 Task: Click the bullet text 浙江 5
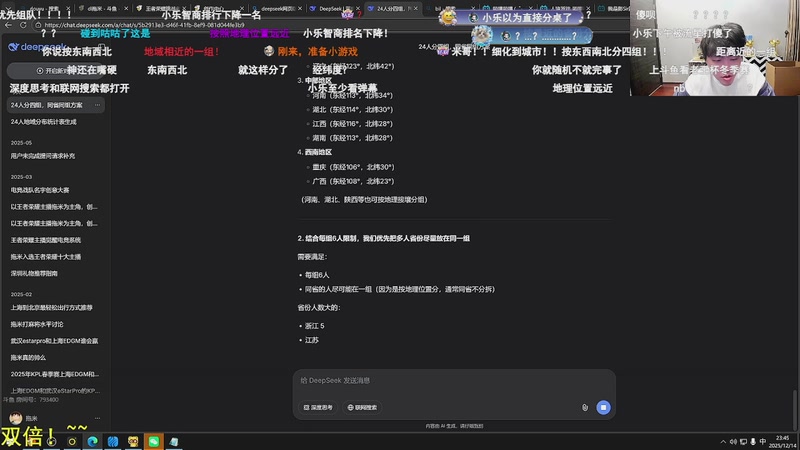click(314, 326)
